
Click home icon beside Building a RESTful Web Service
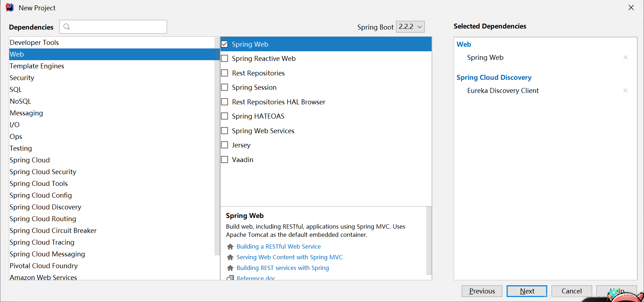(230, 246)
